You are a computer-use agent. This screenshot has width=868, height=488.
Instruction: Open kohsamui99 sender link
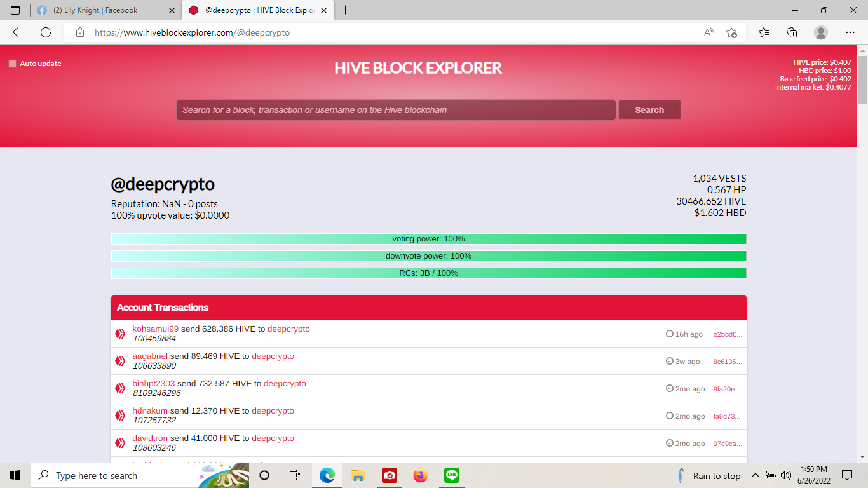click(156, 329)
